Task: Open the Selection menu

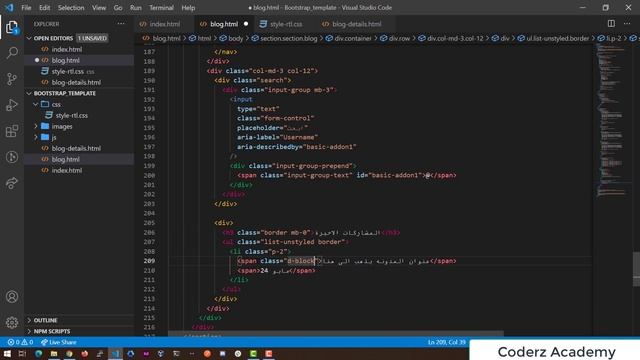Action: (71, 8)
